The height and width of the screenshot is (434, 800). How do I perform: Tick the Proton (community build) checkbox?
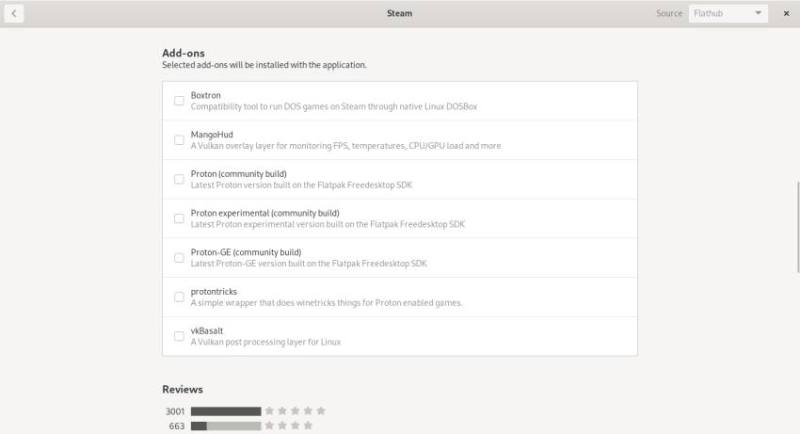[x=179, y=179]
